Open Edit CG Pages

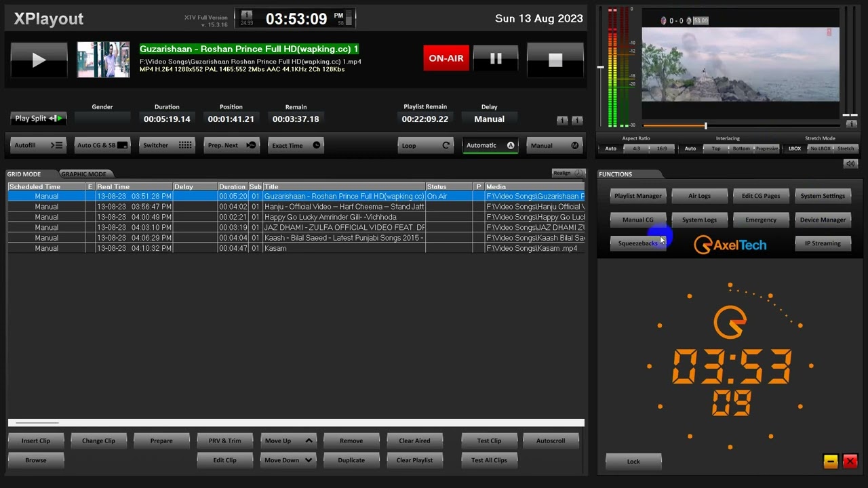pyautogui.click(x=761, y=196)
